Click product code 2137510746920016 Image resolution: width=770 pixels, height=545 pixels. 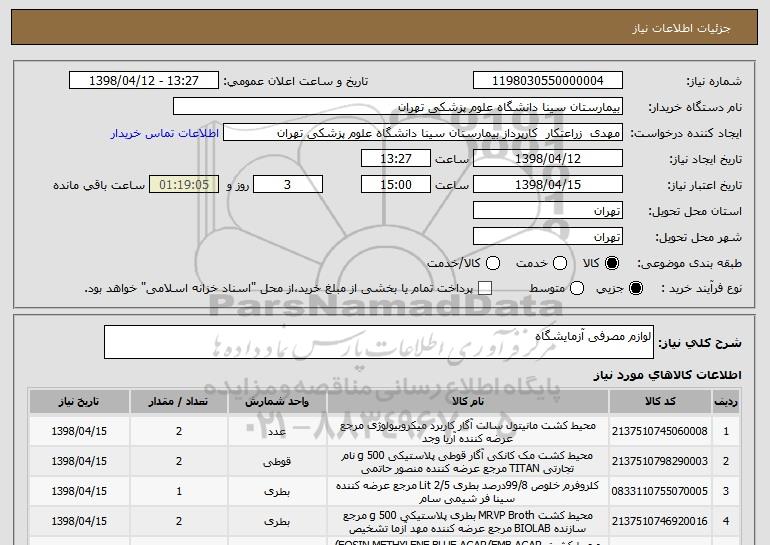tap(660, 521)
